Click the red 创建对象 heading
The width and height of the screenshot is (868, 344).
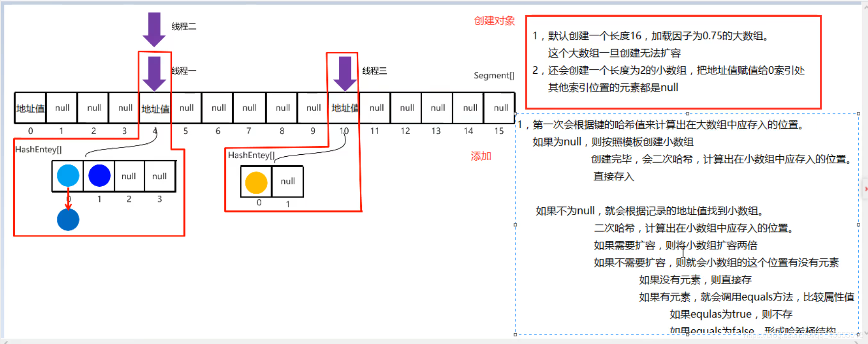494,21
